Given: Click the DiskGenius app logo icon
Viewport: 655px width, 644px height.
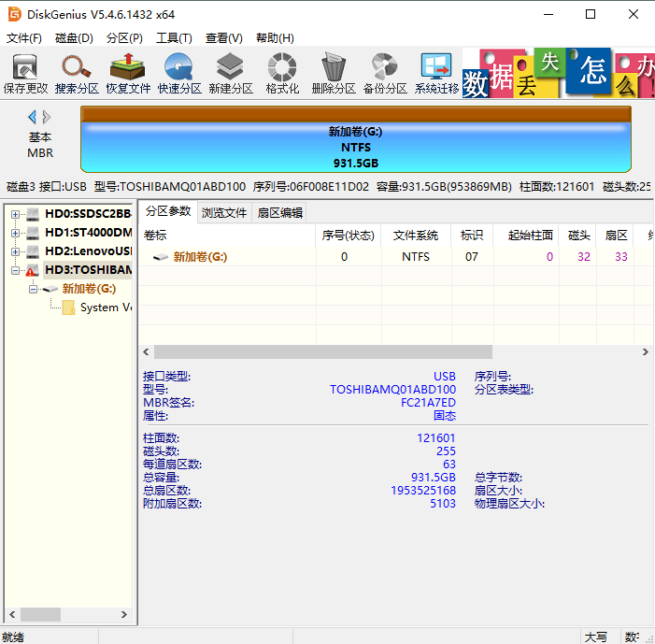Looking at the screenshot, I should coord(14,14).
